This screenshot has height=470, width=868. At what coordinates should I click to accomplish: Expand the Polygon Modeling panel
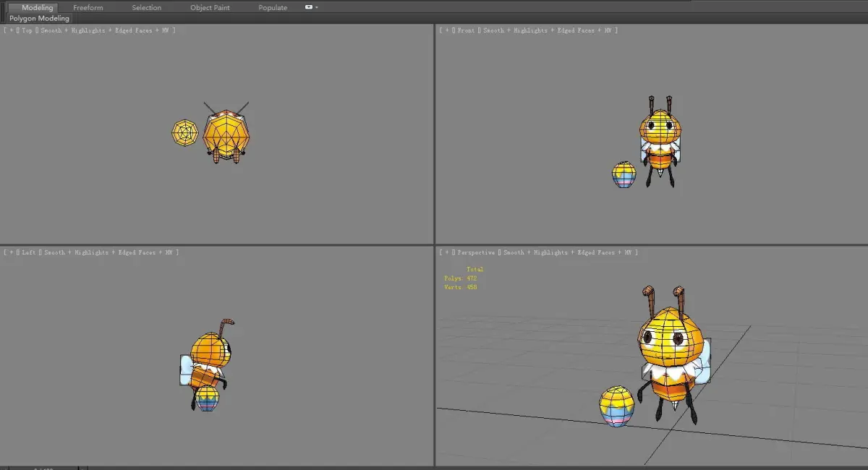(x=40, y=18)
